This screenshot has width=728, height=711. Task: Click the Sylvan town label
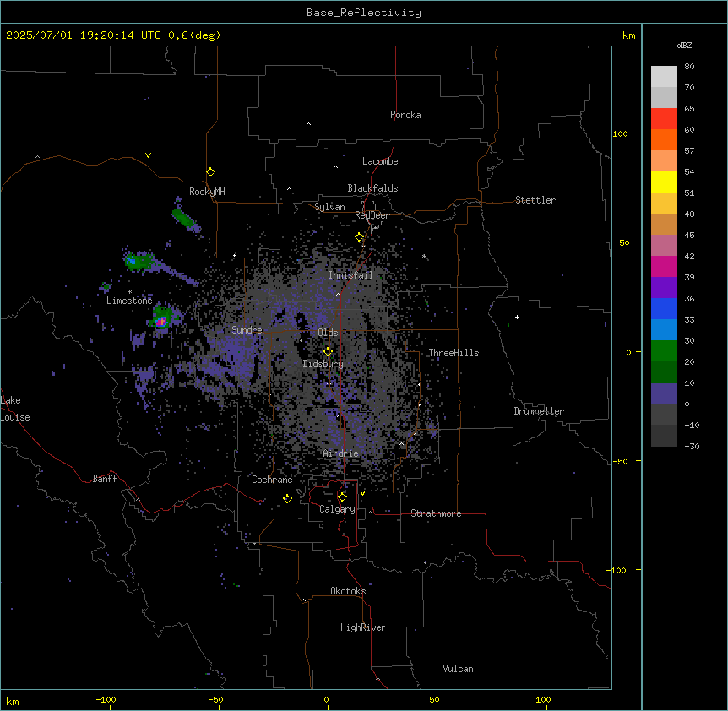329,207
